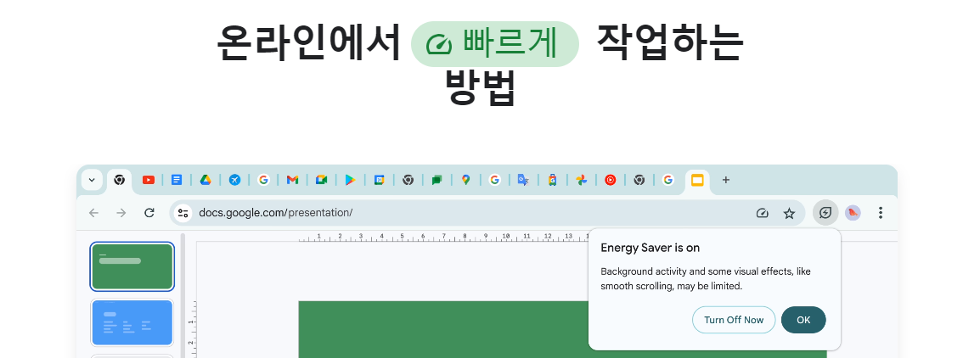
Task: Click the horizontal ruler above the slide
Action: [442, 237]
